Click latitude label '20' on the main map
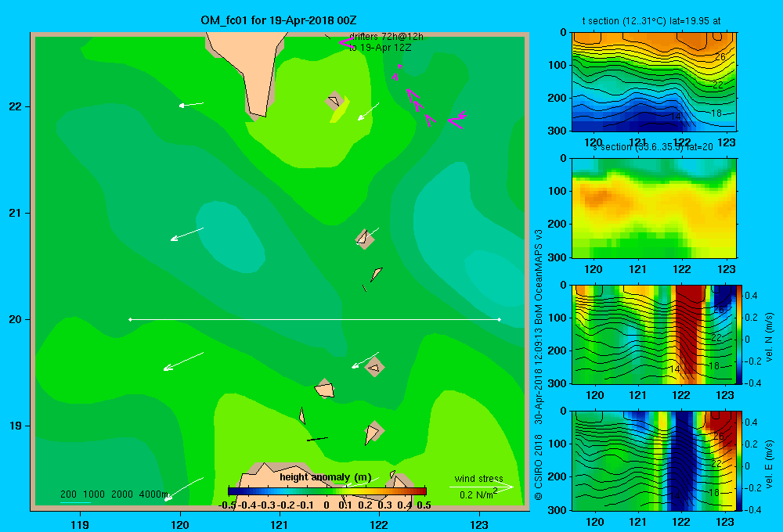 (16, 319)
